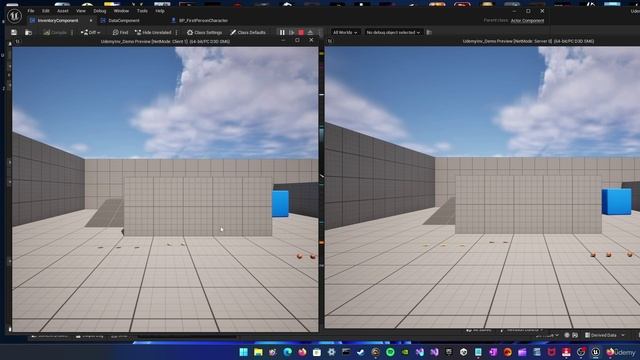Viewport: 640px width, 360px height.
Task: Click inside the Server preview viewport
Action: (482, 187)
